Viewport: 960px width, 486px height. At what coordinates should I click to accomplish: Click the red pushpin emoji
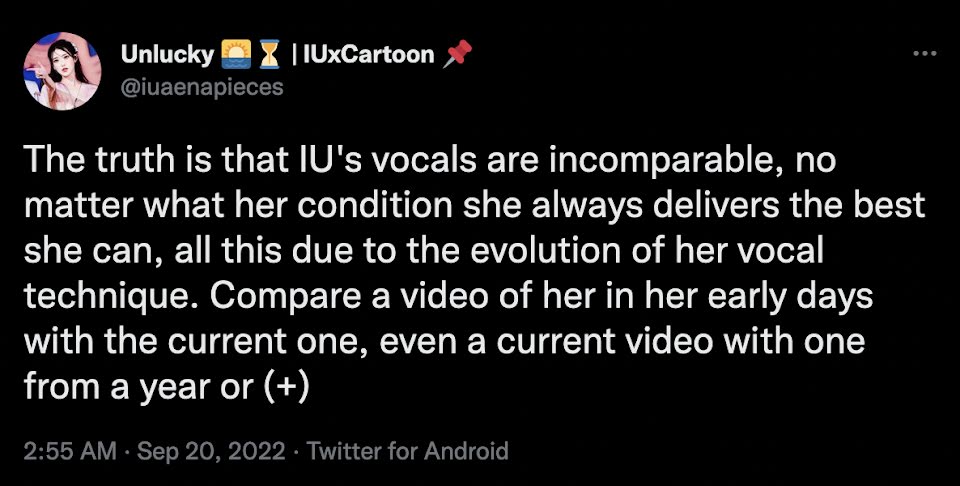[458, 53]
